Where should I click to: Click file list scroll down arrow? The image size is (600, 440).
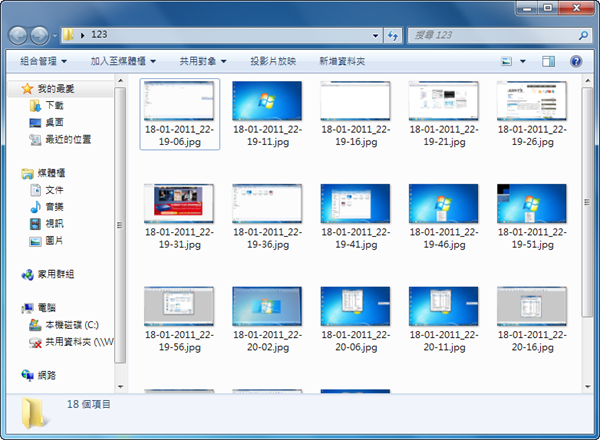[587, 386]
